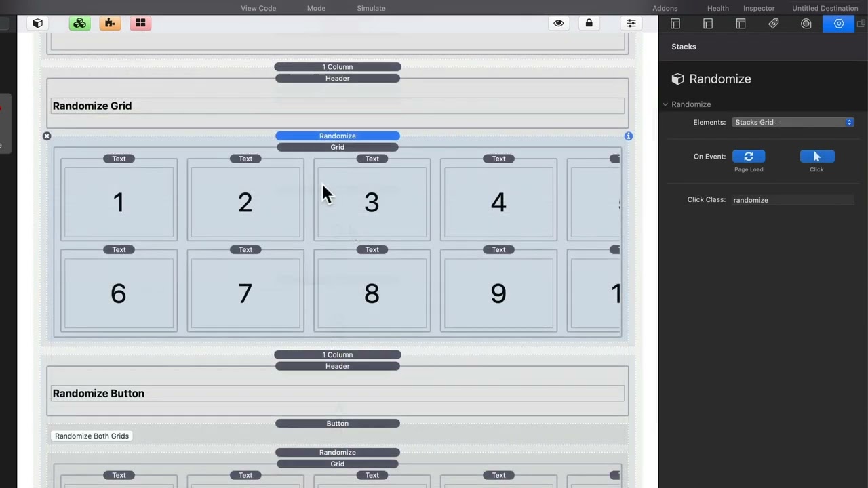The width and height of the screenshot is (868, 488).
Task: Open the round target icon inspector tab
Action: tap(806, 24)
